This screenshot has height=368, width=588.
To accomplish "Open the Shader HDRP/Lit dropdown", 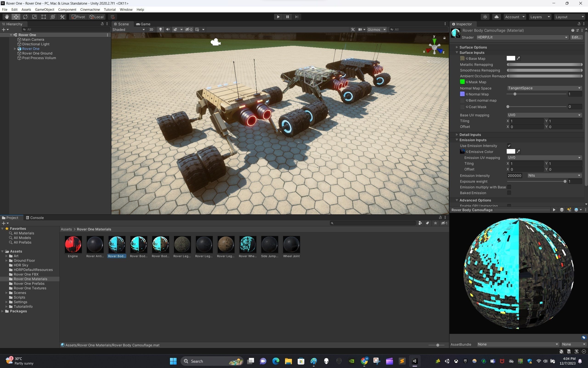I will click(x=522, y=37).
